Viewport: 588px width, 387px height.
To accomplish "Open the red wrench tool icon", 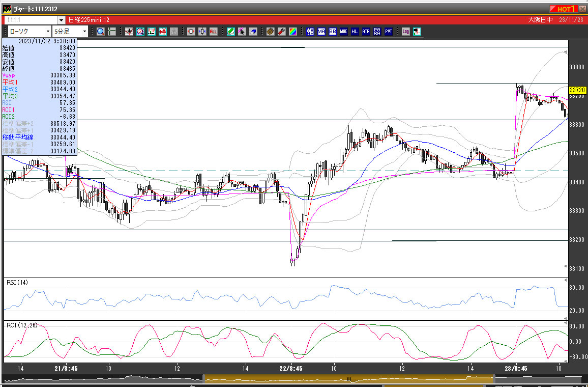I will (282, 32).
